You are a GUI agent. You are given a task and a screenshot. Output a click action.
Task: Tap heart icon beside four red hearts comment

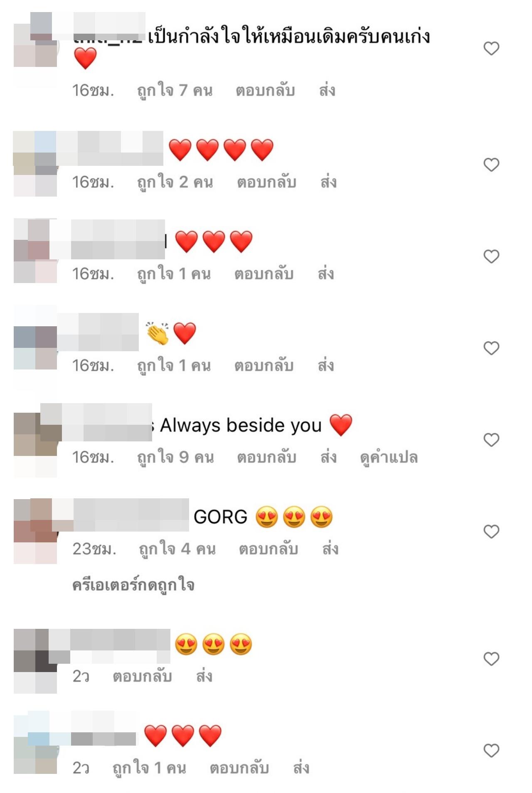pyautogui.click(x=491, y=165)
